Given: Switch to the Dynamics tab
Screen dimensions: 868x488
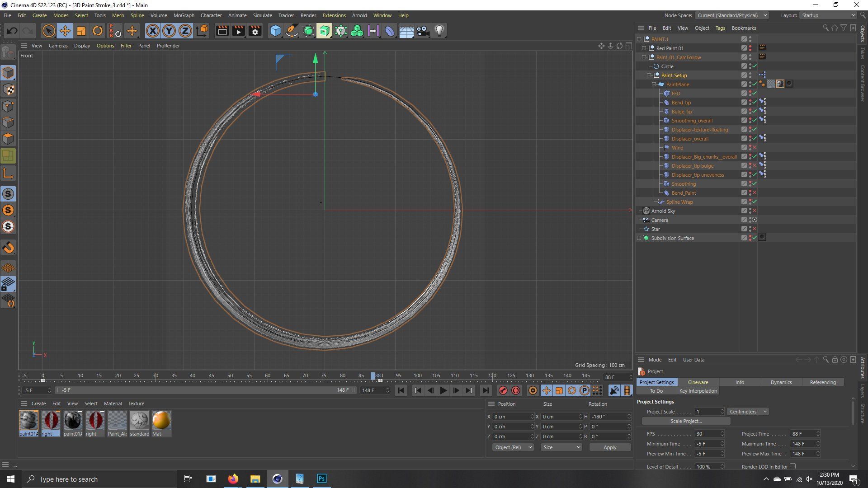Looking at the screenshot, I should click(781, 382).
